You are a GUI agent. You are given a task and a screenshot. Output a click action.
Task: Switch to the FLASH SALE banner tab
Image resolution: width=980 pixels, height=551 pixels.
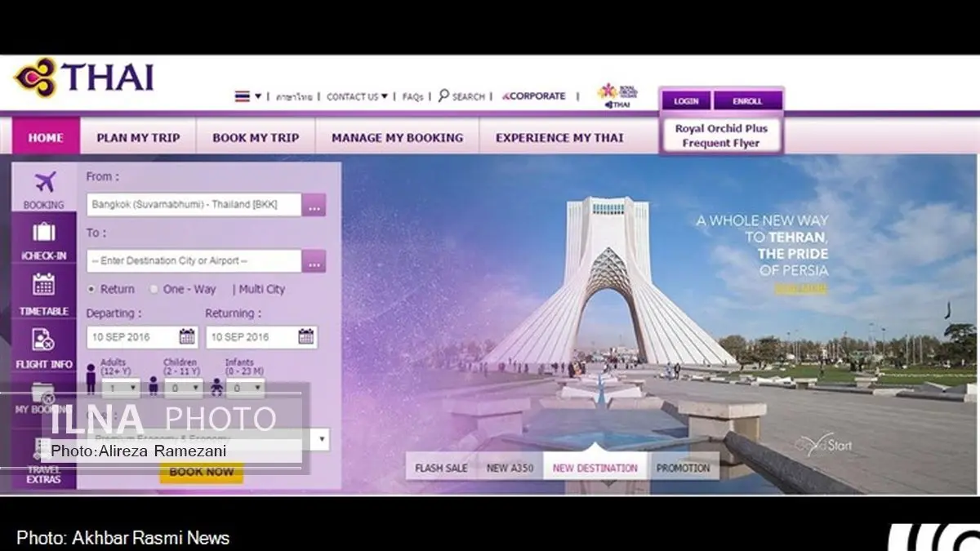pyautogui.click(x=441, y=468)
